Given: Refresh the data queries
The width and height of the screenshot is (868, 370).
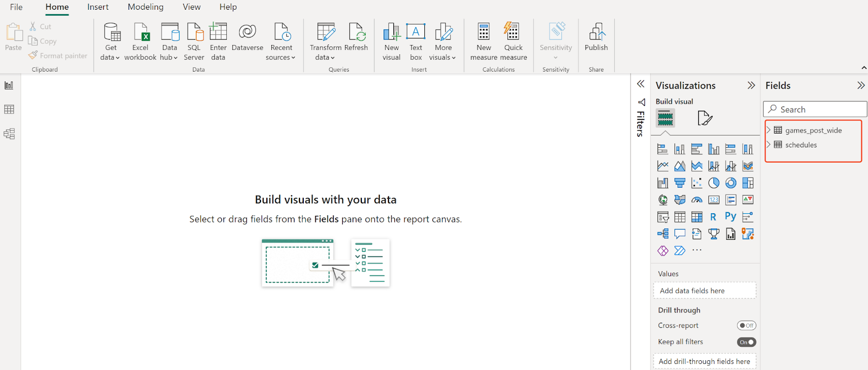Looking at the screenshot, I should [356, 37].
